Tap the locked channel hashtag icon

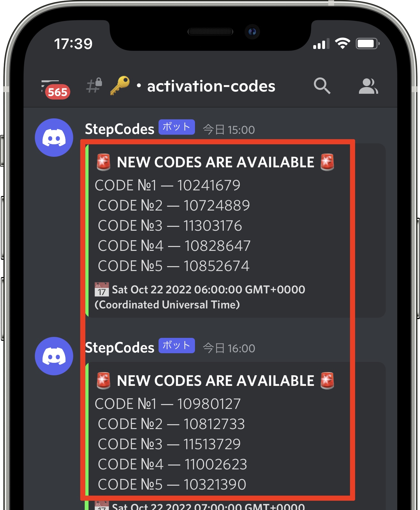point(94,85)
